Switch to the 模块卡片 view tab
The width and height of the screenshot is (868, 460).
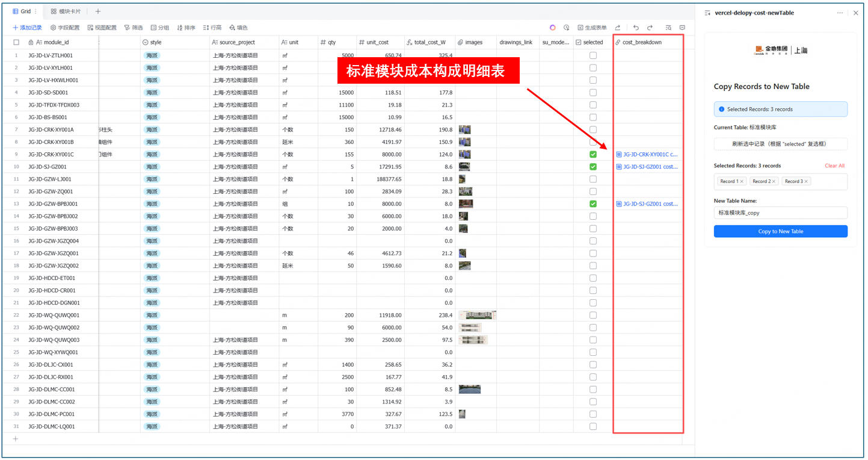[x=66, y=11]
